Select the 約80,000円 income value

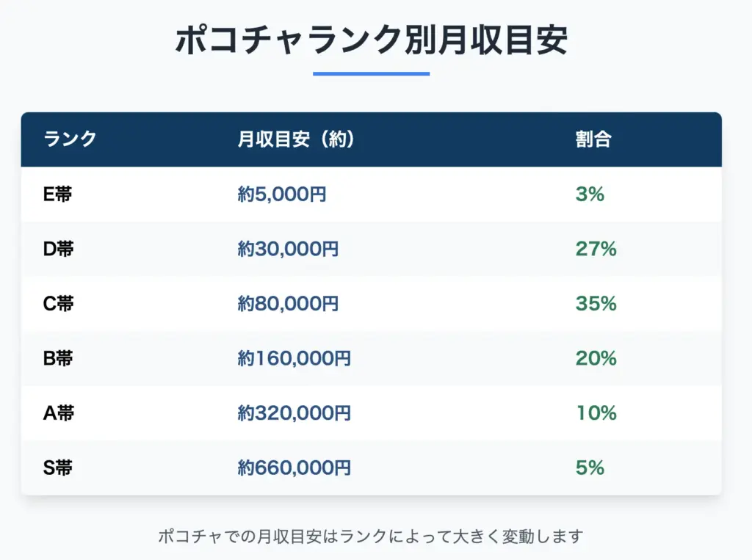(x=288, y=303)
